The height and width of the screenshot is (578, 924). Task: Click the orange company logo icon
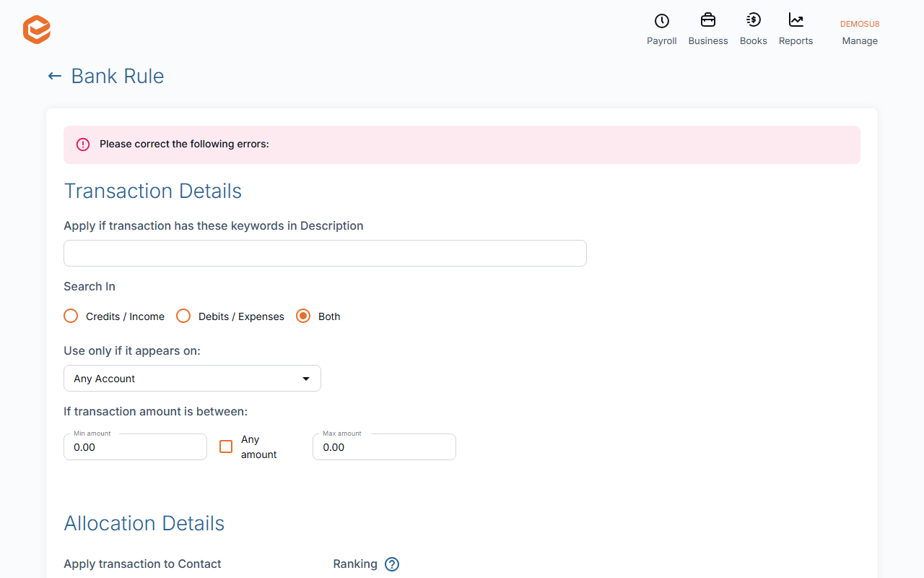coord(37,30)
